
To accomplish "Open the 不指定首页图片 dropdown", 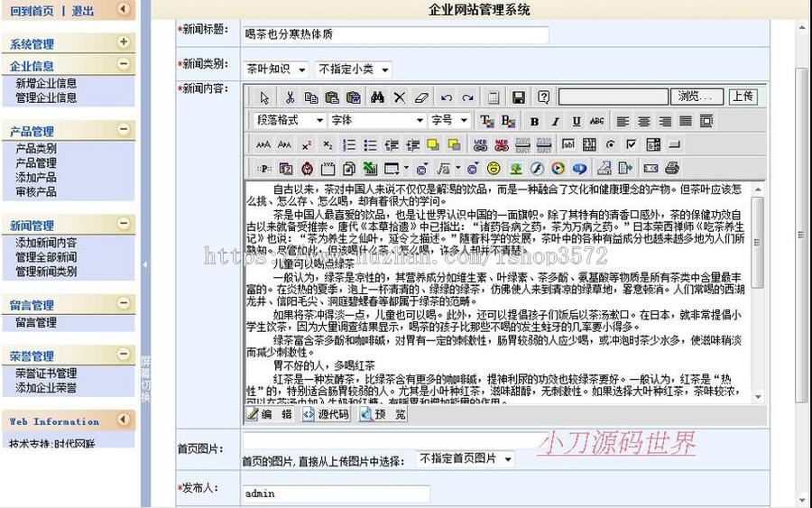I will [x=465, y=458].
